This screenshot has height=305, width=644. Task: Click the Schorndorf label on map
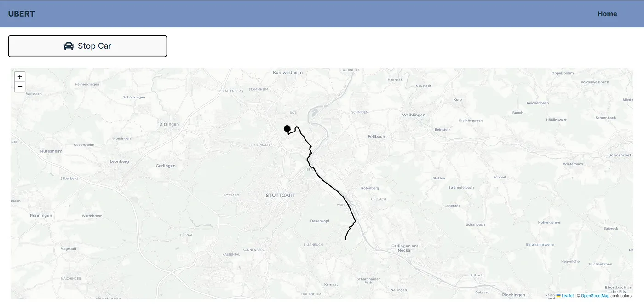620,155
